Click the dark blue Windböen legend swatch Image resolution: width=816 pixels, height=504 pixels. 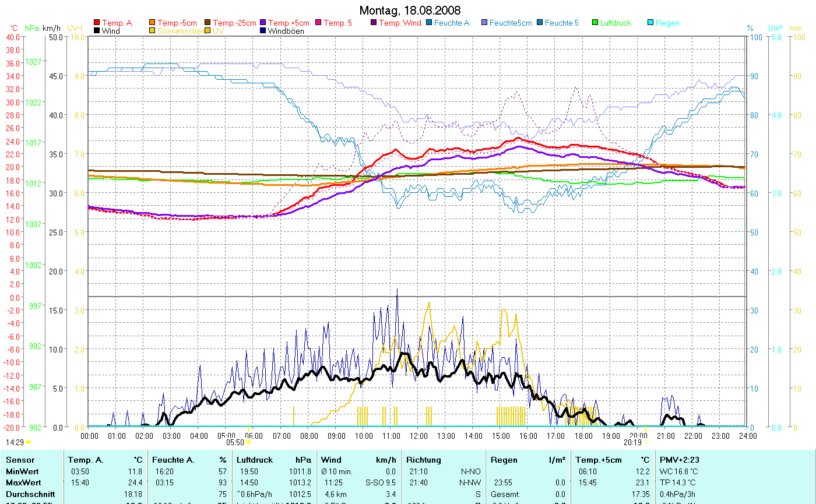click(263, 31)
